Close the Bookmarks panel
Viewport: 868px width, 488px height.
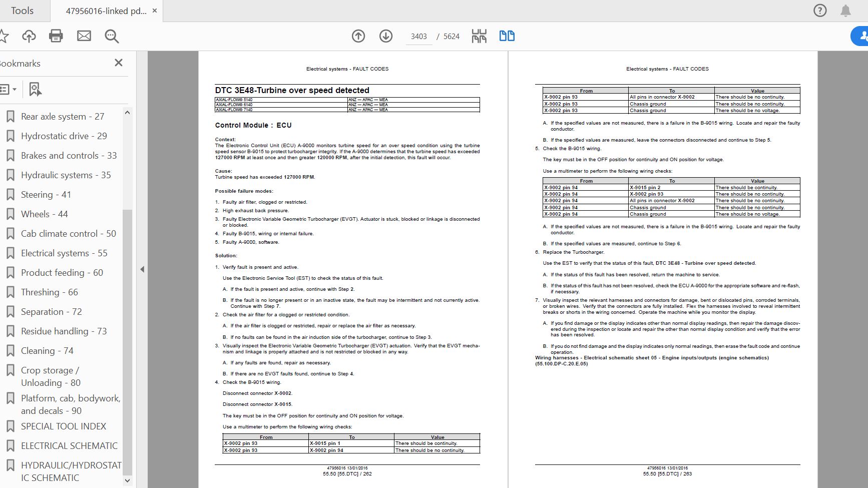tap(119, 63)
